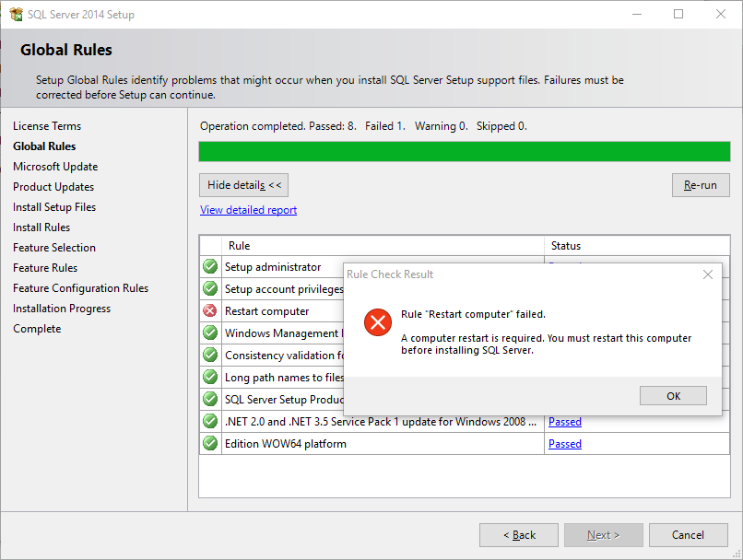Select Feature Configuration Rules step in sidebar
The width and height of the screenshot is (743, 560).
[80, 288]
